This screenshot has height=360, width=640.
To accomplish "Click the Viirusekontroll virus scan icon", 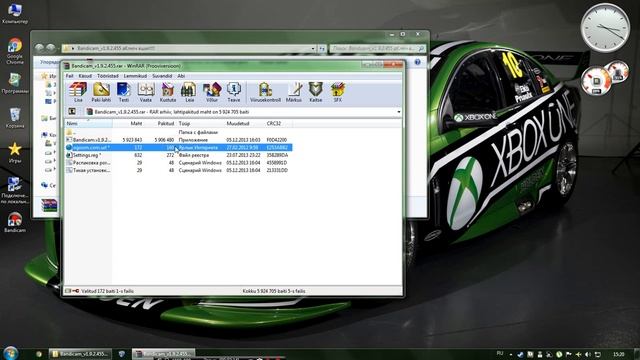I will [x=265, y=92].
